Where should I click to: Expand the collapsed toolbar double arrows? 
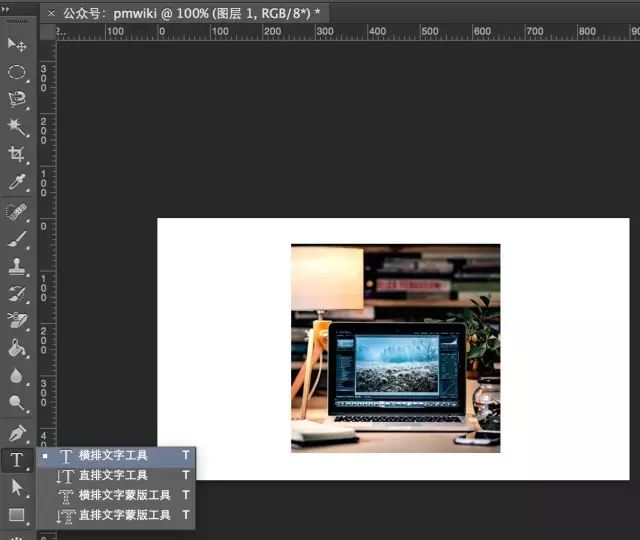click(6, 9)
